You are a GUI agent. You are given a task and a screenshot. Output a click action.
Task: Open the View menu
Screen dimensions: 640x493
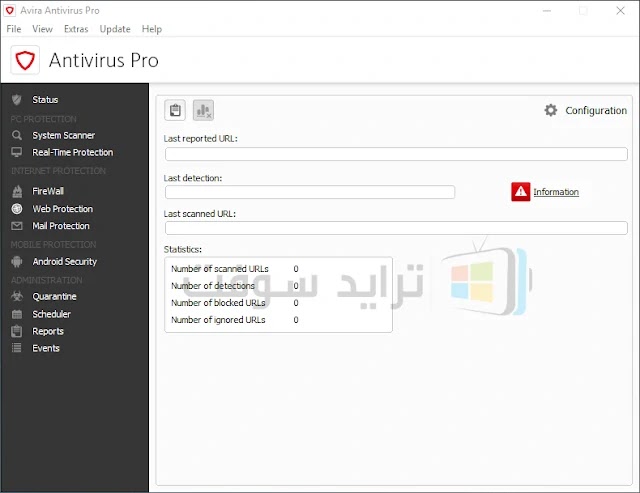pos(42,29)
